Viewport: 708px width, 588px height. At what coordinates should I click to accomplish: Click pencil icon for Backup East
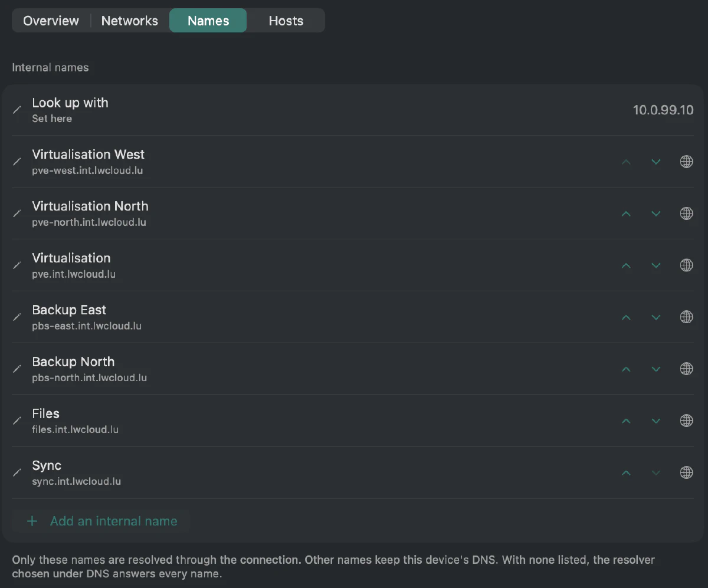coord(18,317)
